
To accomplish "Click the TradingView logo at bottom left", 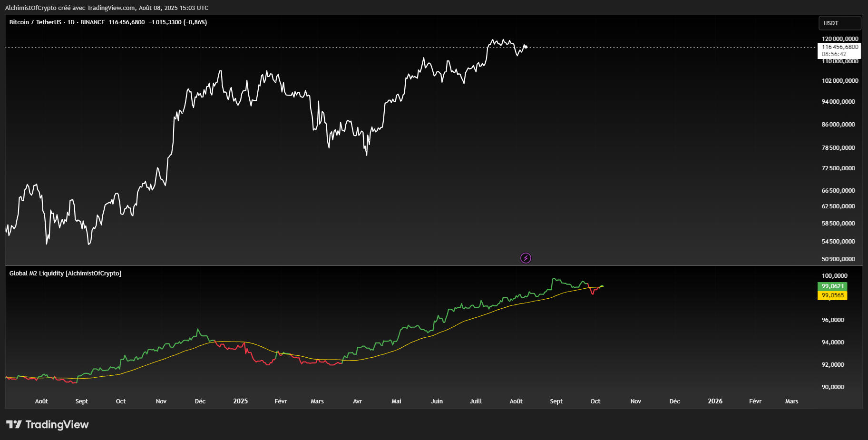I will coord(48,424).
